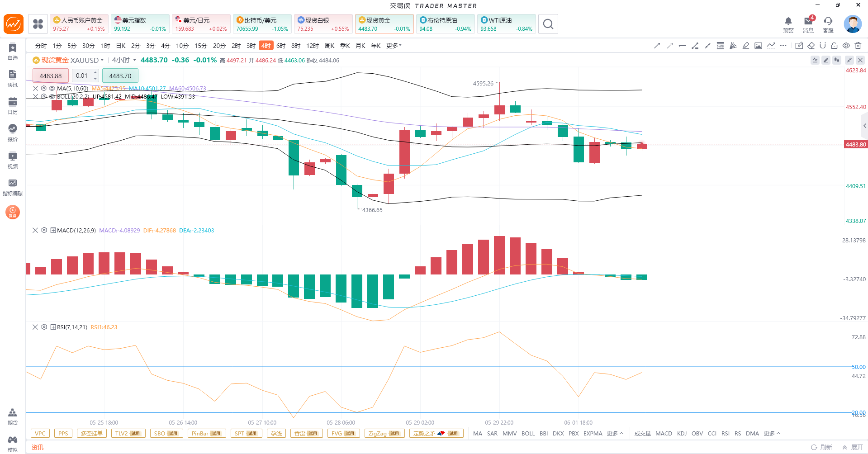This screenshot has height=454, width=868.
Task: Click the four-dot app grid icon
Action: pyautogui.click(x=38, y=24)
